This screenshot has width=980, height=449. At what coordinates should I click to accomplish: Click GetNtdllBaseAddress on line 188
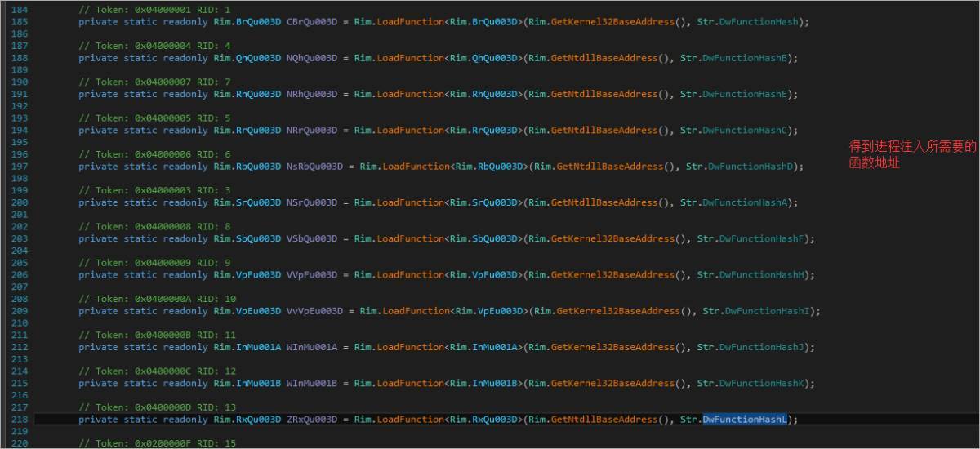tap(604, 58)
